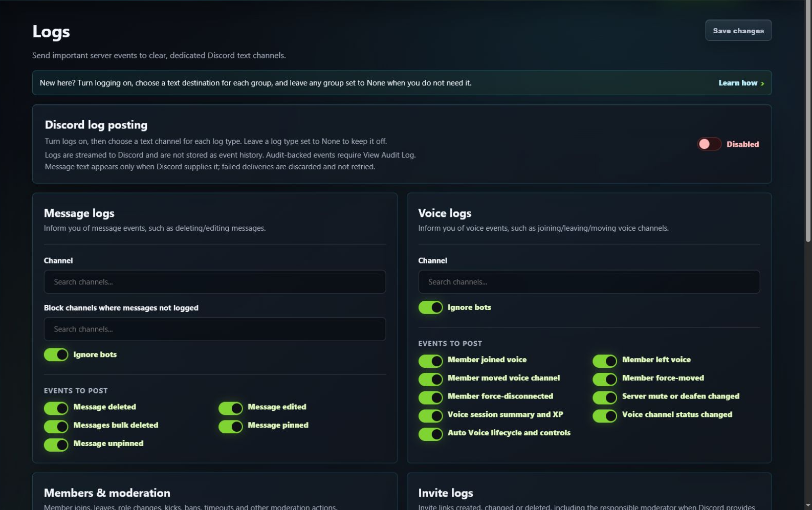Toggle the Message edited event
Viewport: 812px width, 510px height.
[x=230, y=408]
